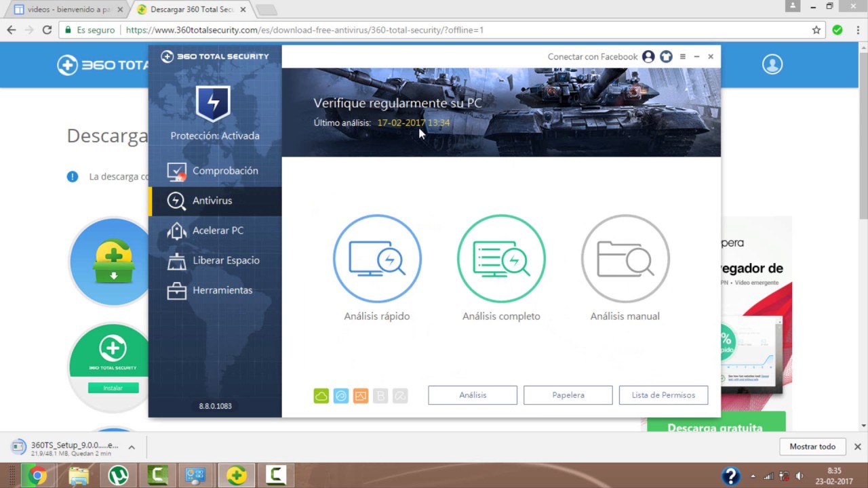The width and height of the screenshot is (868, 488).
Task: Click the green Instalar button on webpage
Action: click(x=113, y=388)
